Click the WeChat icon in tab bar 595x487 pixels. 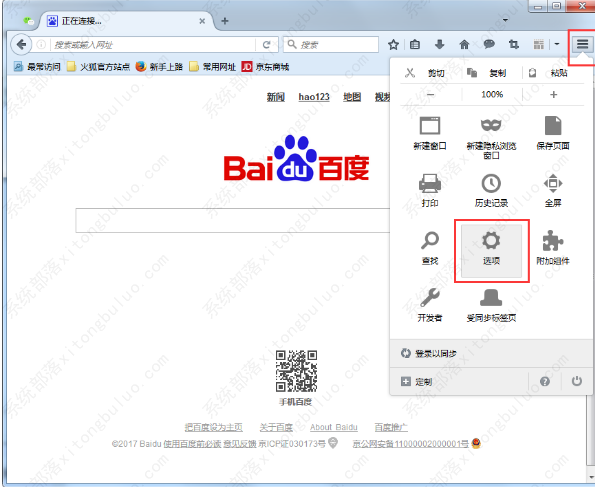click(x=29, y=21)
